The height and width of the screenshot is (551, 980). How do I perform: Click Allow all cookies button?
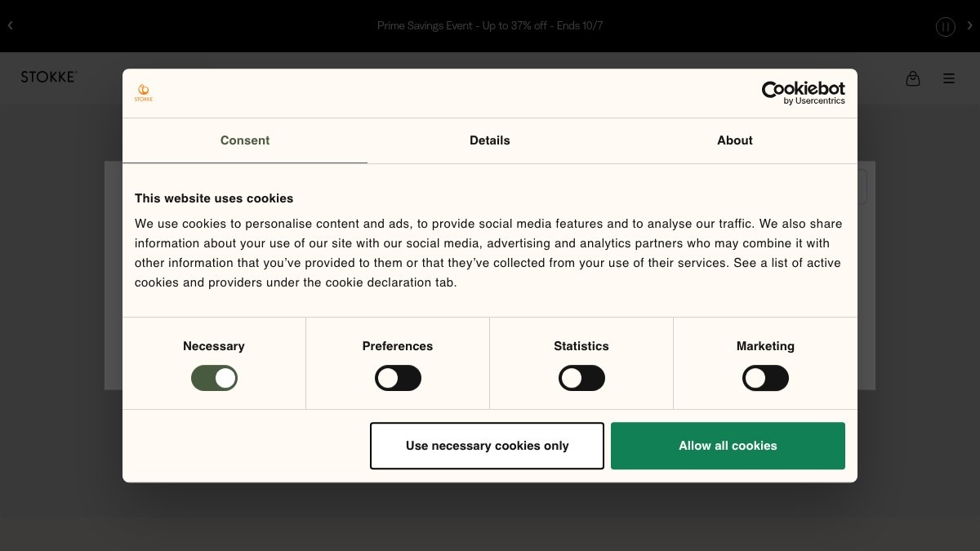728,446
